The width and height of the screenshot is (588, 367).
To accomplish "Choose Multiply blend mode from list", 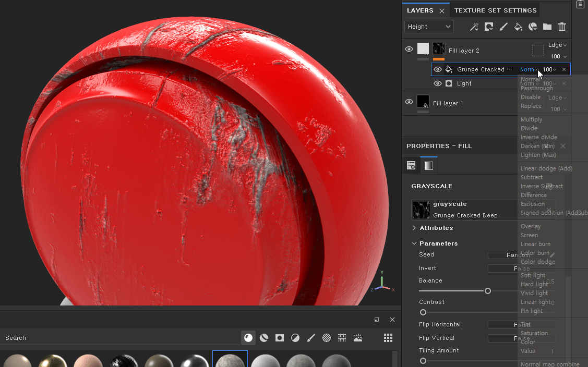I will tap(531, 119).
